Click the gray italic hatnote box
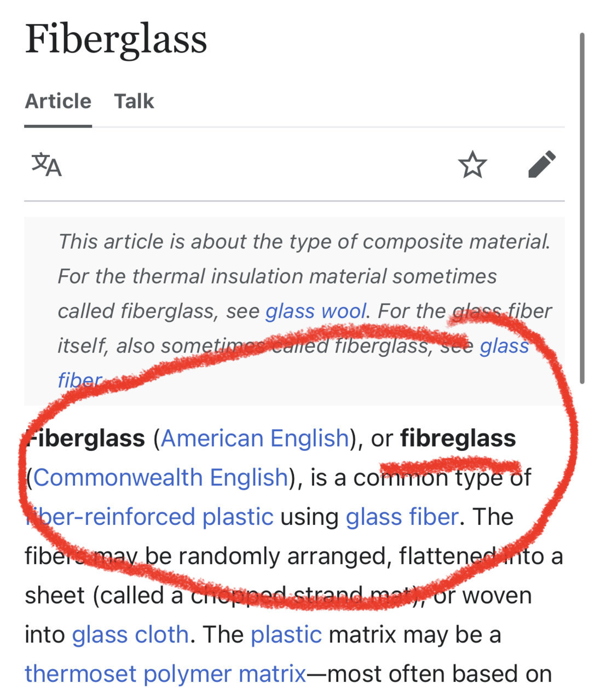The height and width of the screenshot is (700, 589). (294, 311)
